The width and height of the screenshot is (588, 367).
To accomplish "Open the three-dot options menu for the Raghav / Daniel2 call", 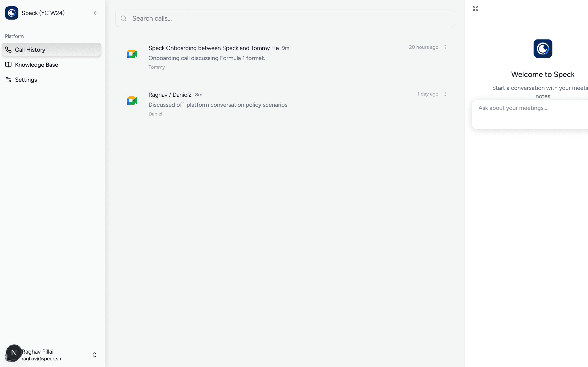I will [445, 94].
